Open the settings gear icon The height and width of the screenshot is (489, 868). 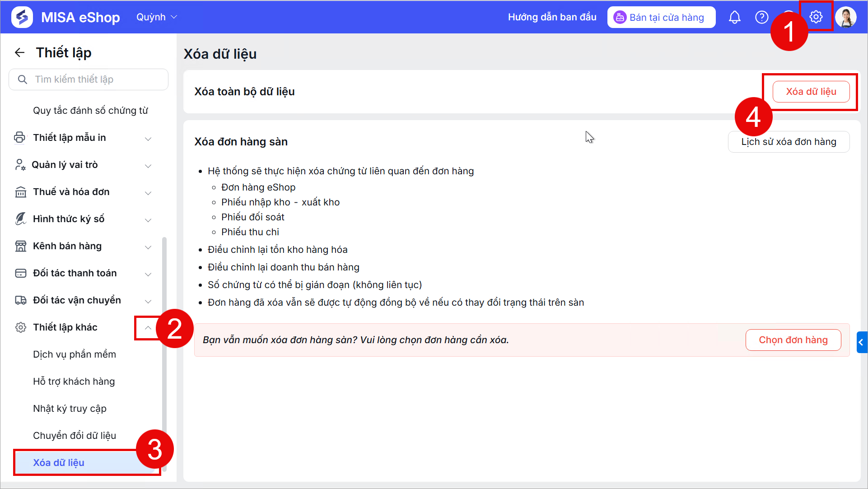[816, 17]
